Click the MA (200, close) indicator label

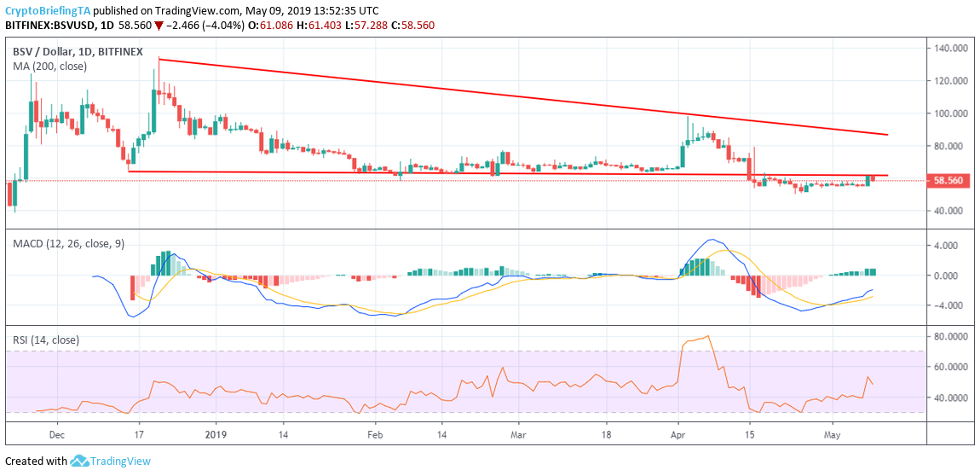point(50,66)
